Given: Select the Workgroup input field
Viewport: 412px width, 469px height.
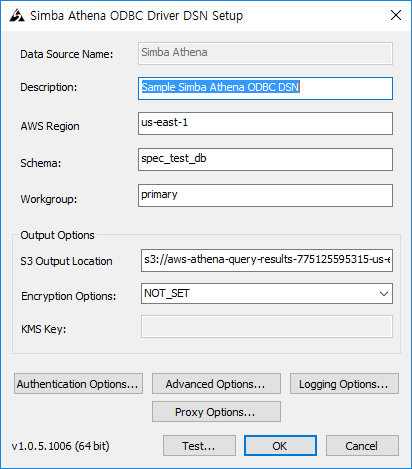Looking at the screenshot, I should 265,196.
